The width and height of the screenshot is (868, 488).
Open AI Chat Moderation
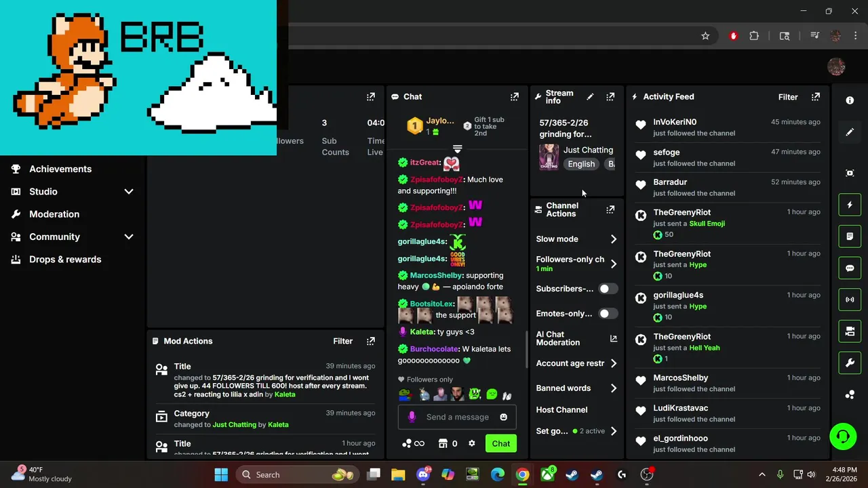(576, 338)
